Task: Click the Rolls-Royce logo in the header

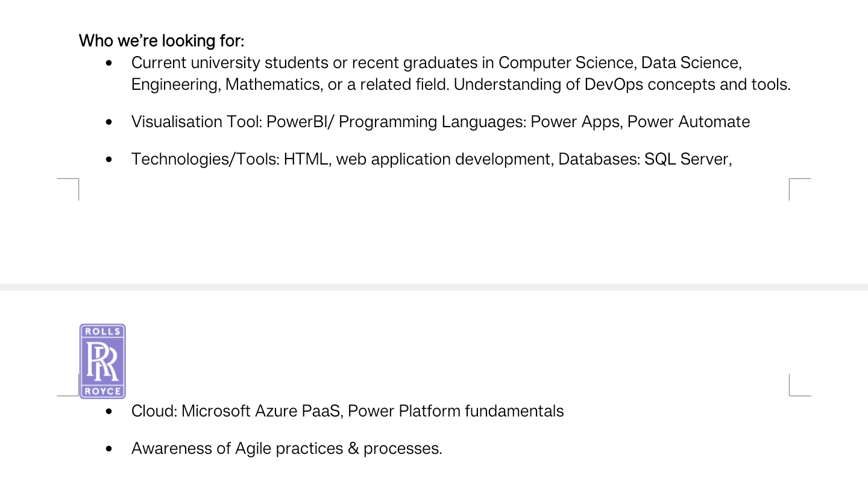Action: coord(102,361)
